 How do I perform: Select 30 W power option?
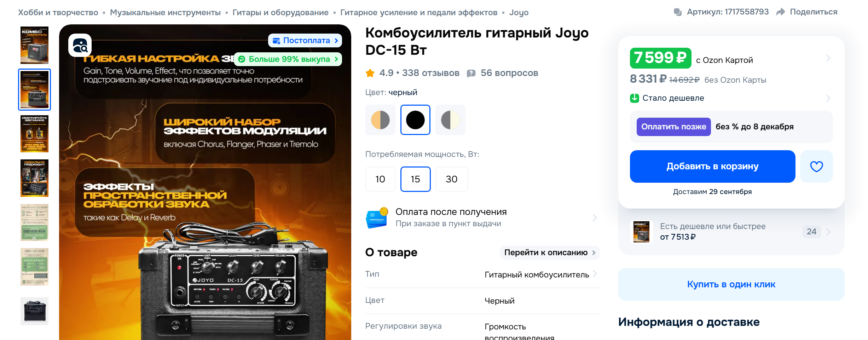coord(451,179)
